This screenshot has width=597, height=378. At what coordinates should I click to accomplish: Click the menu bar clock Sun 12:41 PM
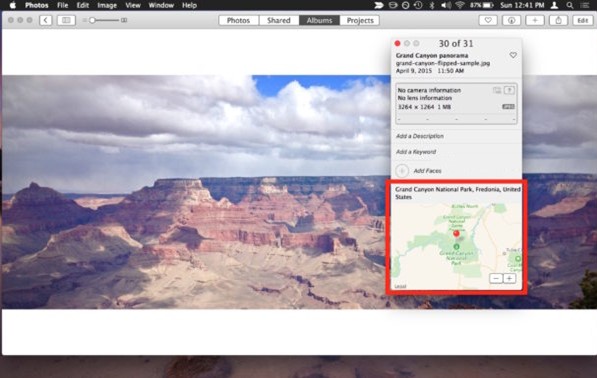point(522,5)
